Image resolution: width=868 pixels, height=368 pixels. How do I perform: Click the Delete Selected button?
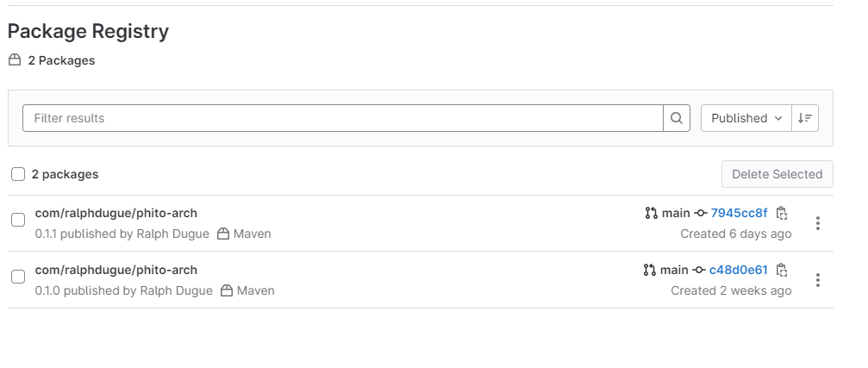point(777,174)
